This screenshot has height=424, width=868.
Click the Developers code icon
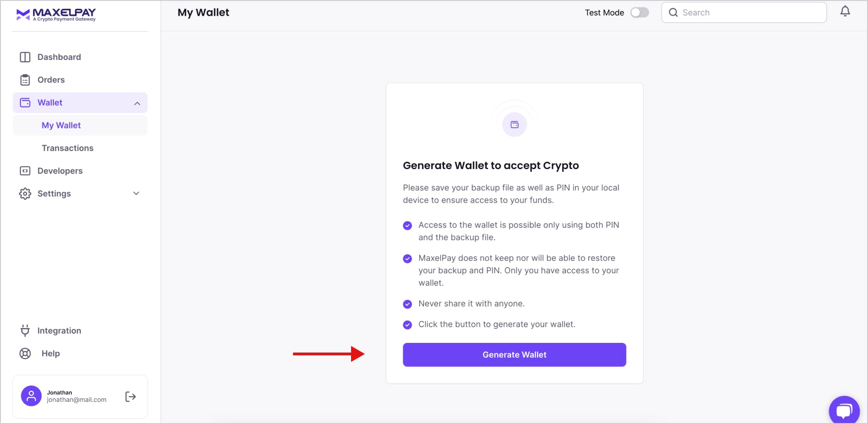coord(25,171)
